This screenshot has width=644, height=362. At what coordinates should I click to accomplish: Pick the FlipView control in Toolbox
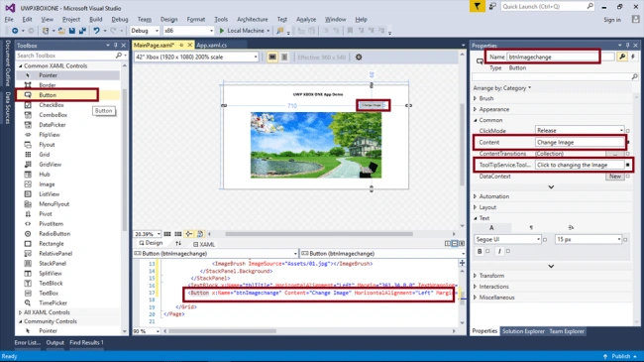click(50, 135)
